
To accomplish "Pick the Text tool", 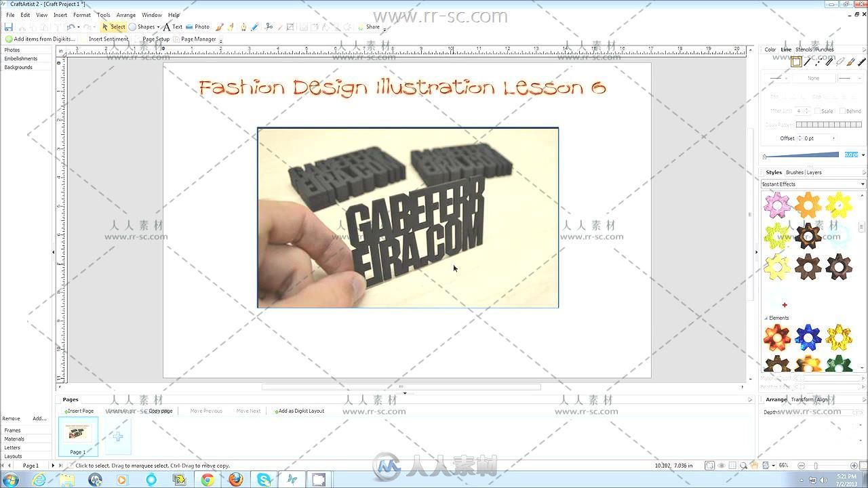I will 172,27.
